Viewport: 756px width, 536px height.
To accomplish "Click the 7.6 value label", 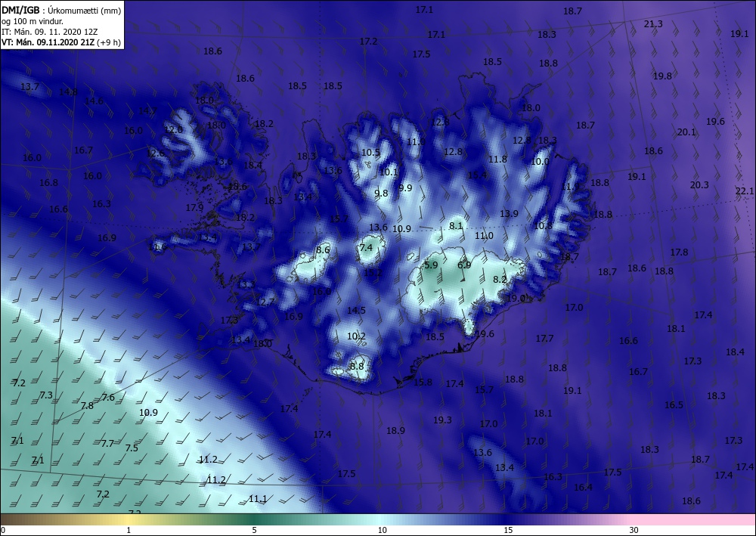I will point(108,398).
